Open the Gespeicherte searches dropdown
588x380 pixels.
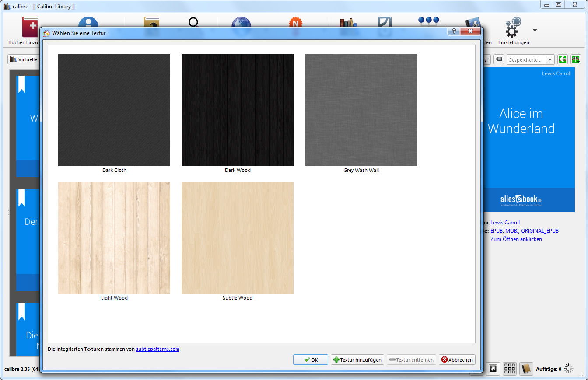click(550, 59)
